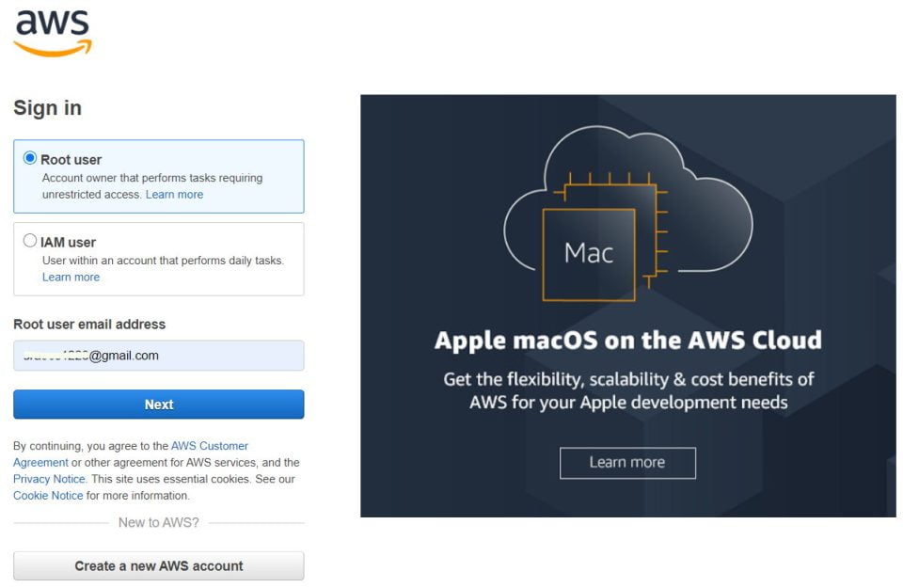Open Learn more link under IAM user
This screenshot has height=588, width=903.
pos(71,277)
